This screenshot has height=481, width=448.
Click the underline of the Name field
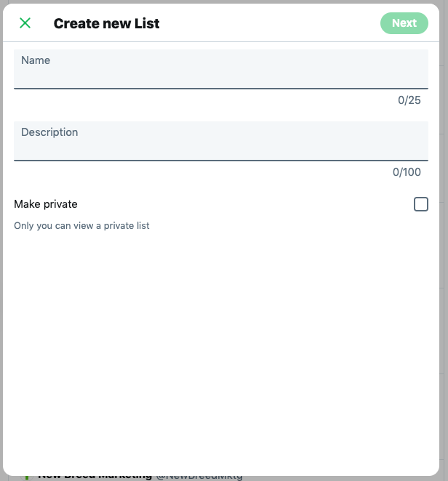click(x=221, y=89)
